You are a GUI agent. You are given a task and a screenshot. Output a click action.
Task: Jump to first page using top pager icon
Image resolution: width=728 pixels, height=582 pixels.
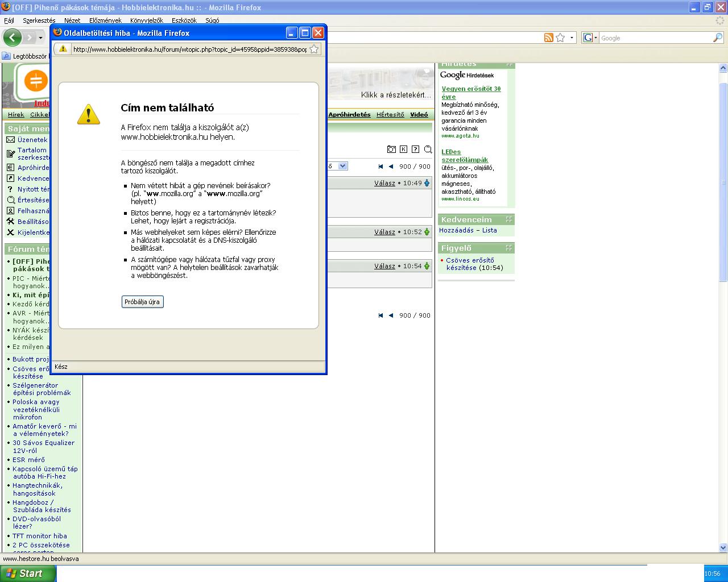click(380, 167)
